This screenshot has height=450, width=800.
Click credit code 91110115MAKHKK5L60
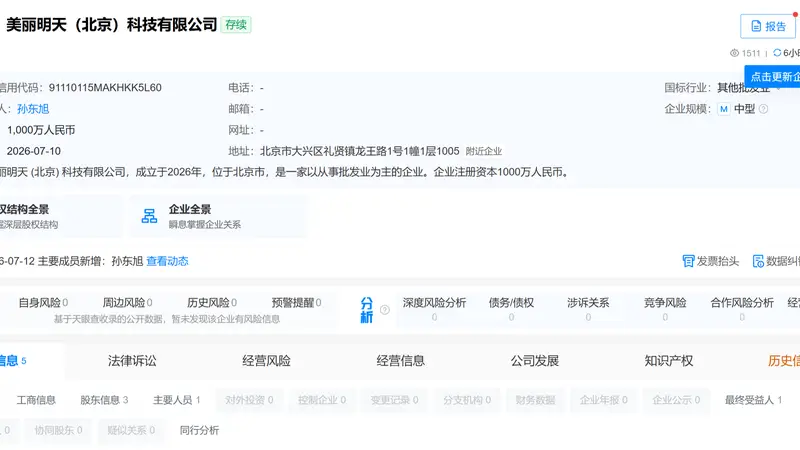tap(105, 88)
